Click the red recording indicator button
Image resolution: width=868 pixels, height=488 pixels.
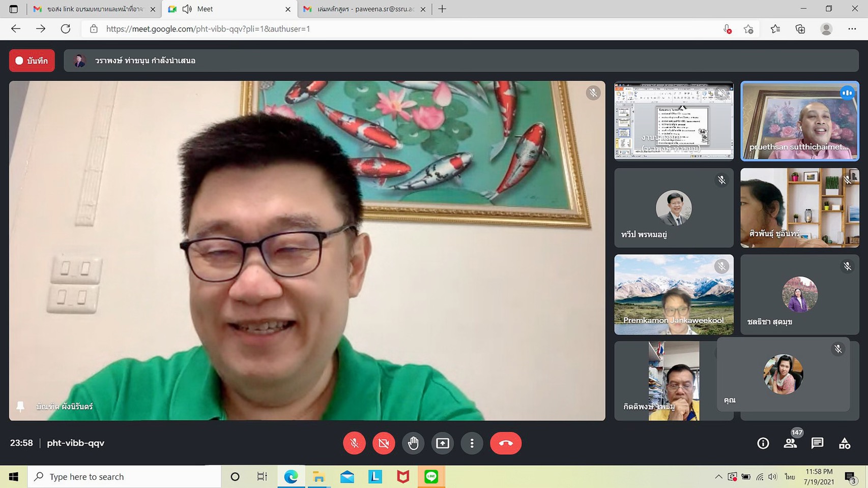32,61
